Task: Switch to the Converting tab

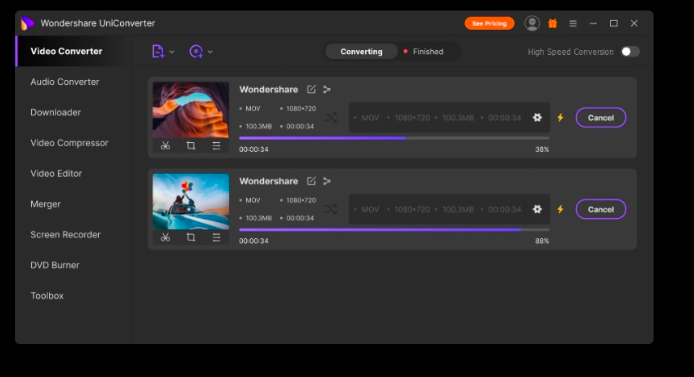Action: 361,51
